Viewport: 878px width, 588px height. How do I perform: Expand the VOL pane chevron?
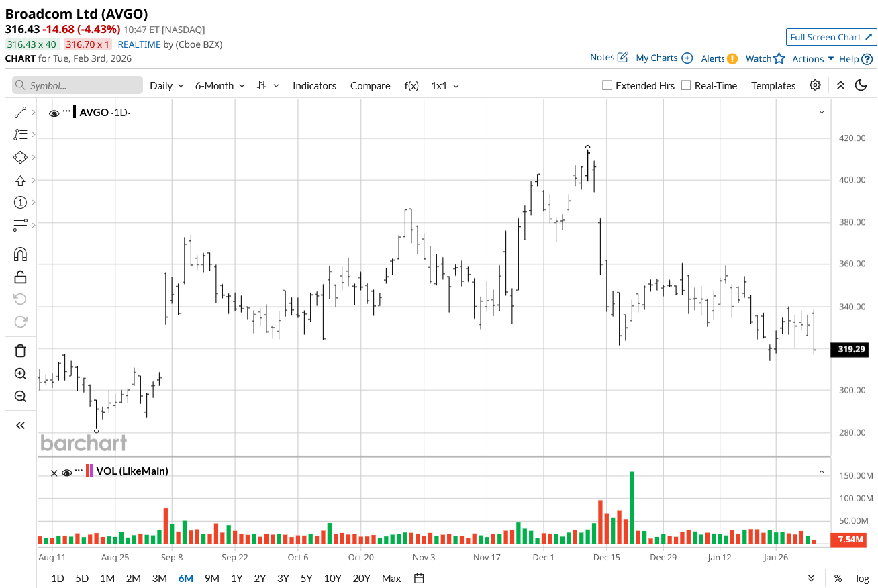822,472
